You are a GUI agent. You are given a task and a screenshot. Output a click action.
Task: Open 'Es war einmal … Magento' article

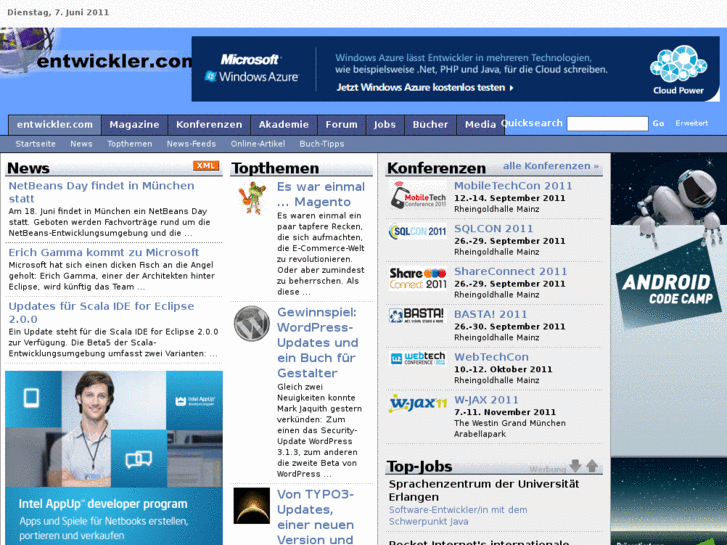pos(321,194)
